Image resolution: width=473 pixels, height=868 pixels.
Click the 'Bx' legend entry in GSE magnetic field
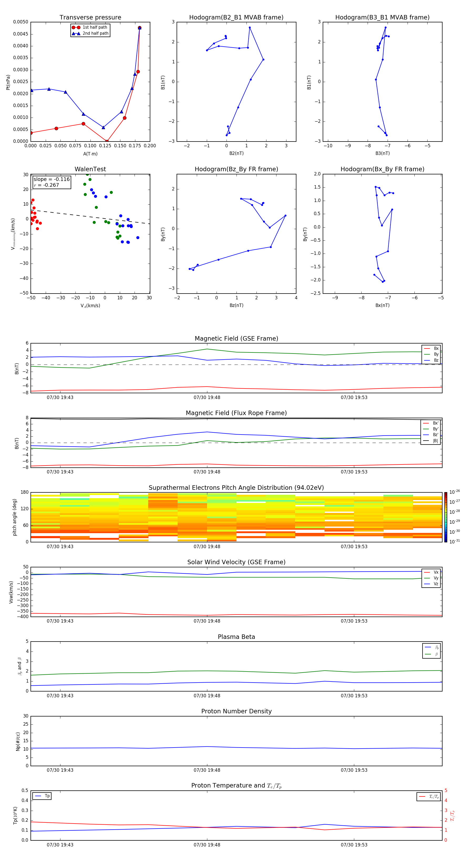pyautogui.click(x=431, y=349)
